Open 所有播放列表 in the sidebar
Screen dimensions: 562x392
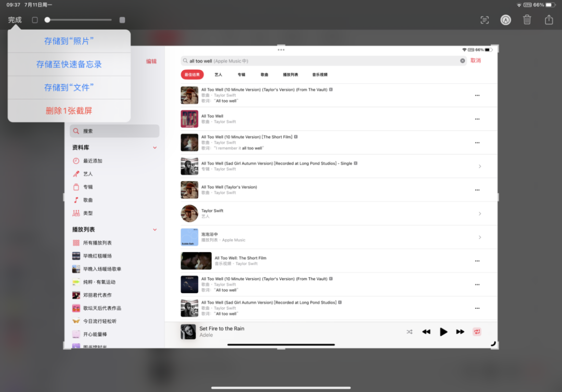tap(114, 243)
